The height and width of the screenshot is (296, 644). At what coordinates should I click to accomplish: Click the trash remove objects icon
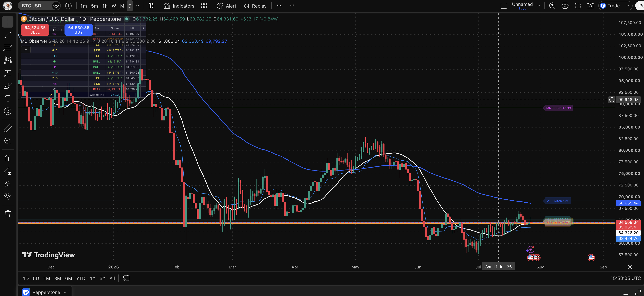point(8,214)
